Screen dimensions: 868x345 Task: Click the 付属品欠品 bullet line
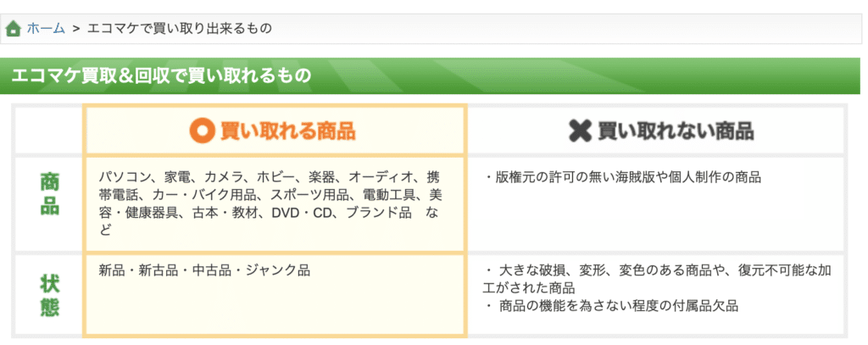point(610,306)
